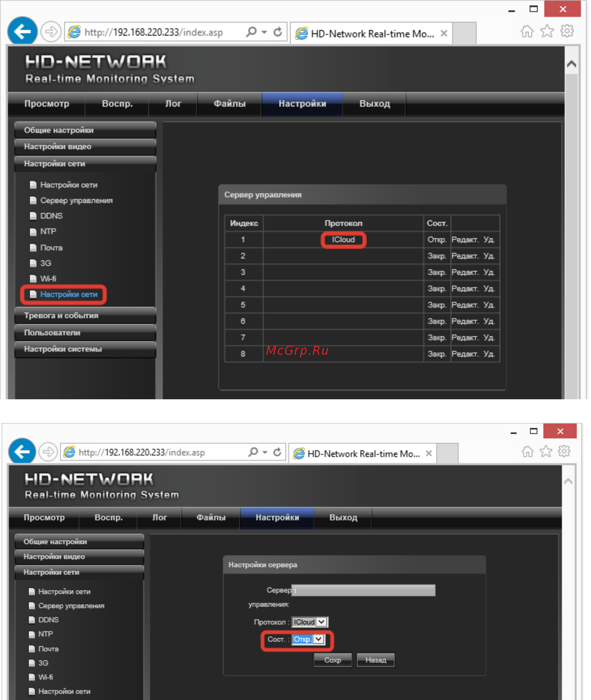This screenshot has width=591, height=700.
Task: Open Просмотр tab in the bottom window
Action: coord(44,517)
